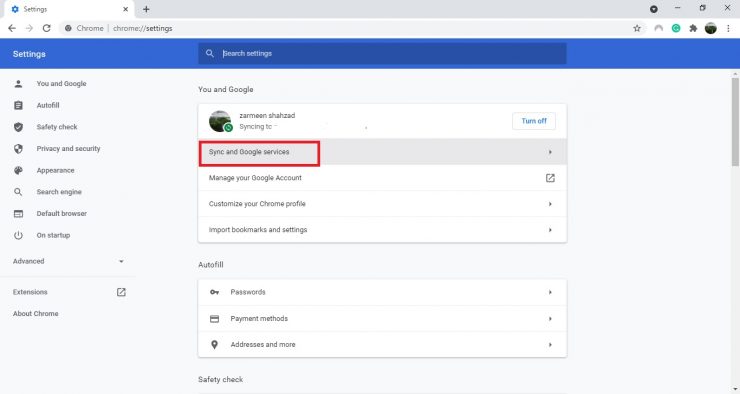Screen dimensions: 740x394
Task: Click the page vertical scrollbar thumb
Action: 735,122
